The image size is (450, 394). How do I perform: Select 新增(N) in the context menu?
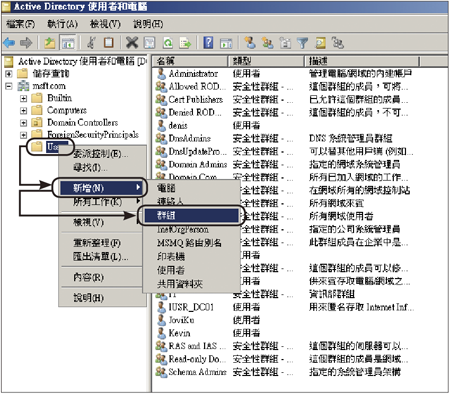coord(102,188)
